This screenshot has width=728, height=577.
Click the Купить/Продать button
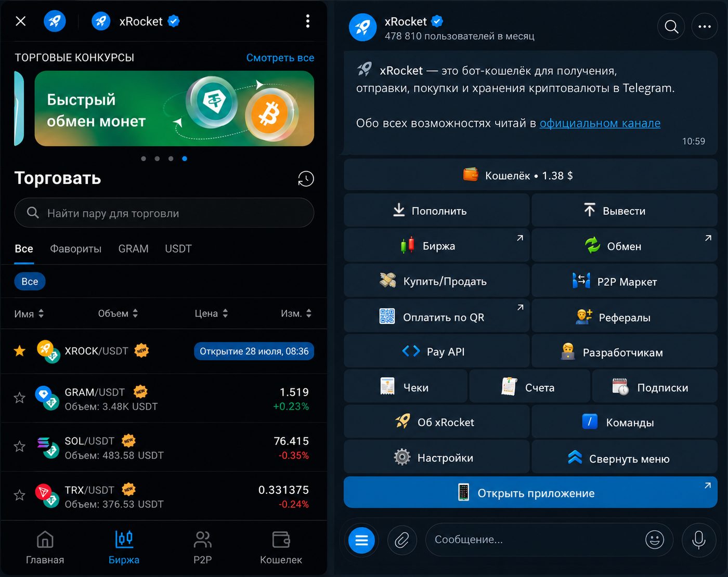(437, 281)
